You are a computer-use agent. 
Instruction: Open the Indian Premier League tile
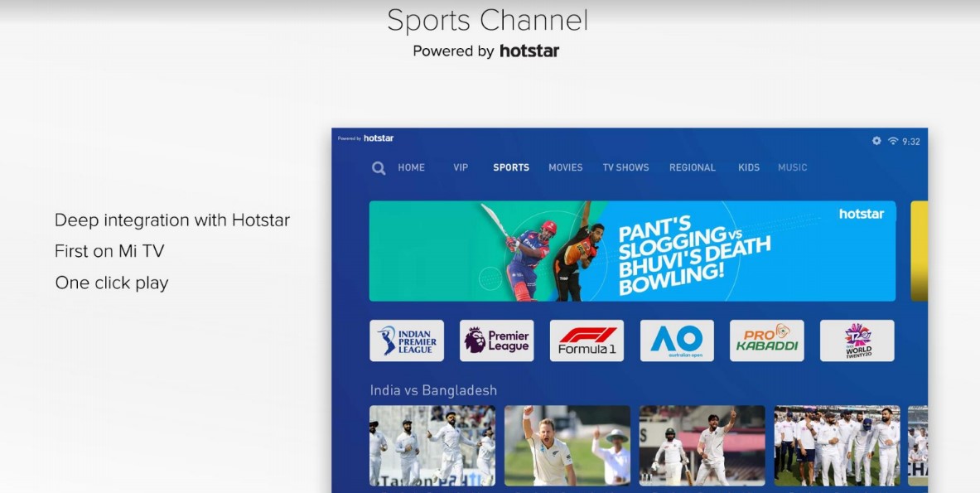(407, 341)
